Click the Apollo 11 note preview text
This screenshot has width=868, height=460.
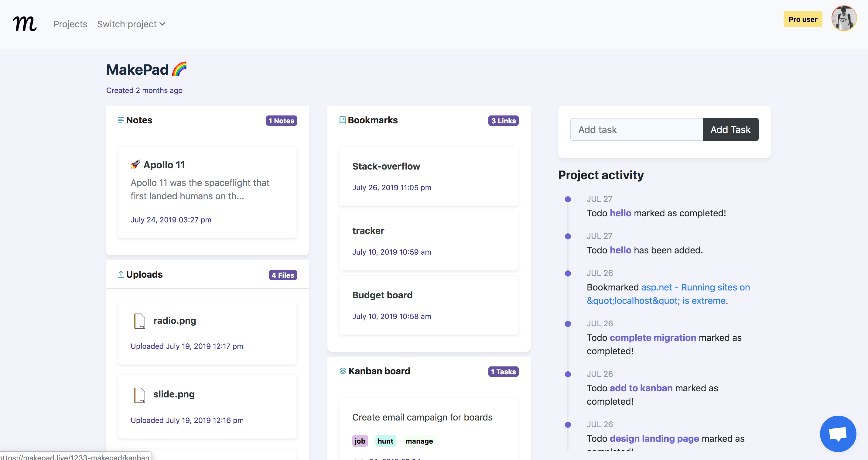200,189
